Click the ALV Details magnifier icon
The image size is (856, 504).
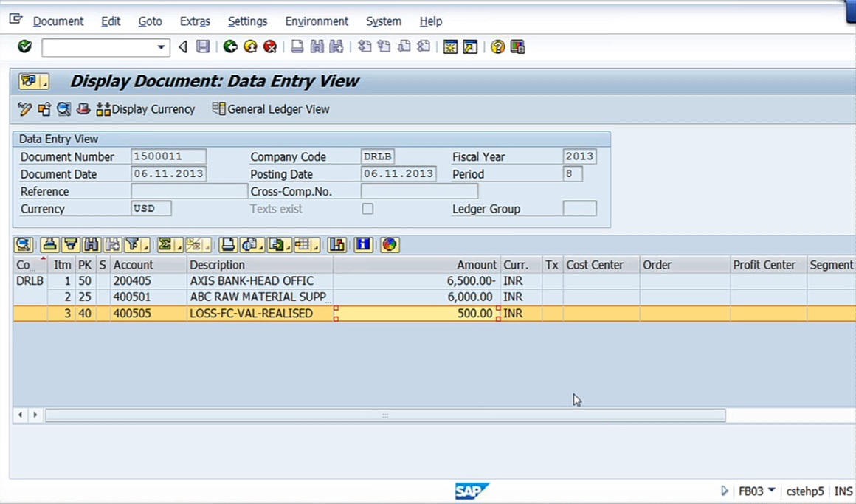pyautogui.click(x=24, y=245)
